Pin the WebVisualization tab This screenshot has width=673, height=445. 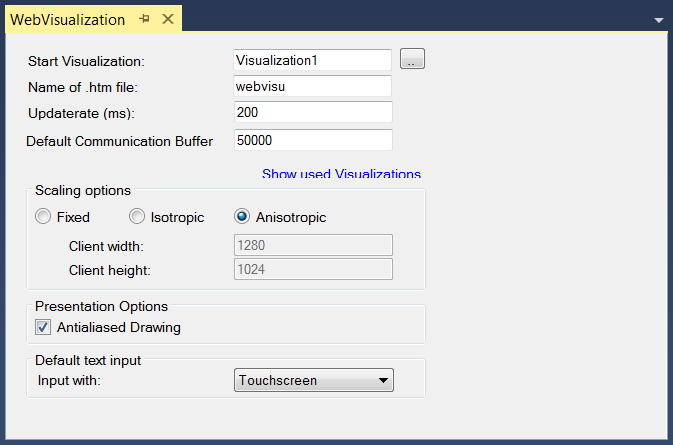click(145, 19)
